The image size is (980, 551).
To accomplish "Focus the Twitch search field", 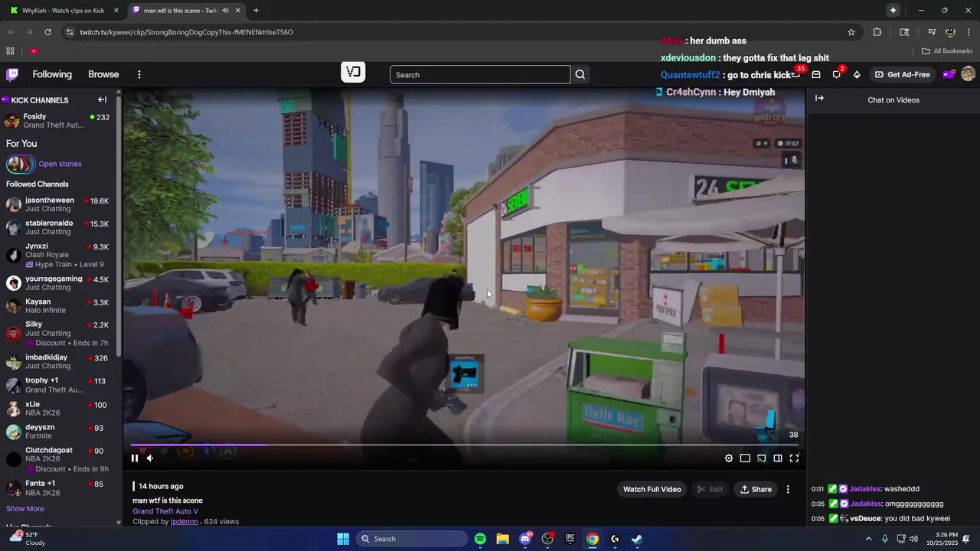I will 480,75.
